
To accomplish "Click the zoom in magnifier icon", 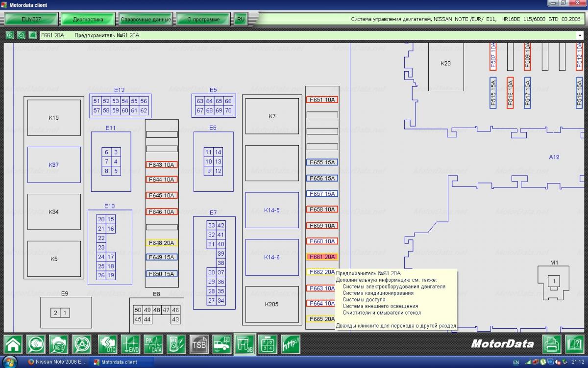I will (10, 35).
